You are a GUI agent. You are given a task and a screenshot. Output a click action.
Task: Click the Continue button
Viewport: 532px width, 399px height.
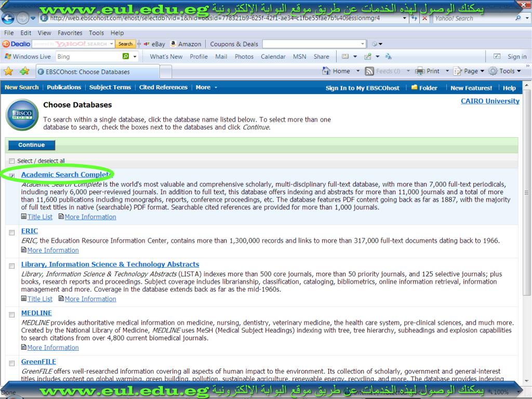32,145
